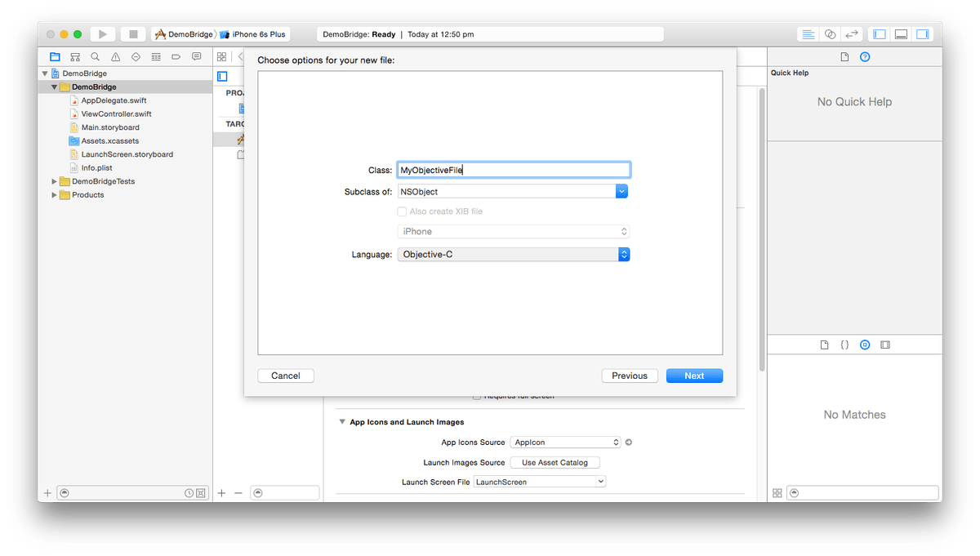This screenshot has width=980, height=556.
Task: Expand the DemoBridgeTests group
Action: 55,181
